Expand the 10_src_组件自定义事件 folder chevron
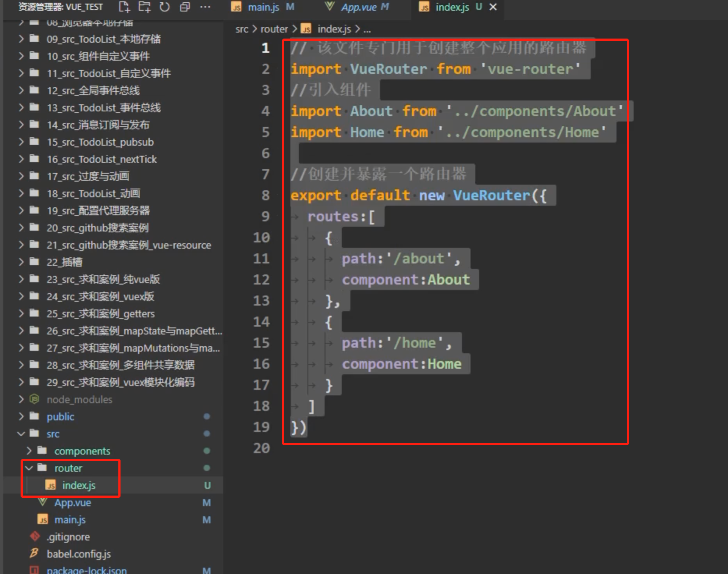Viewport: 728px width, 574px height. [21, 56]
